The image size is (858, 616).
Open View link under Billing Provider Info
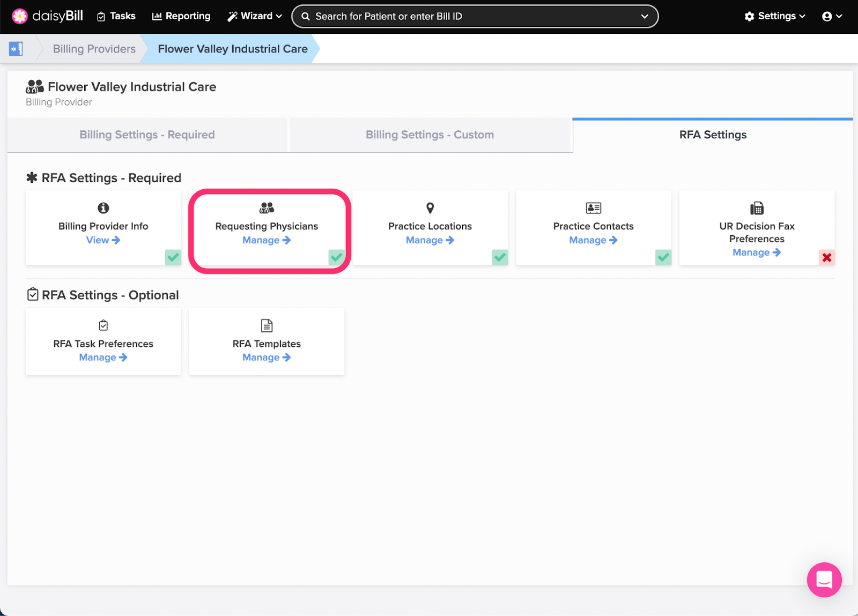tap(103, 240)
